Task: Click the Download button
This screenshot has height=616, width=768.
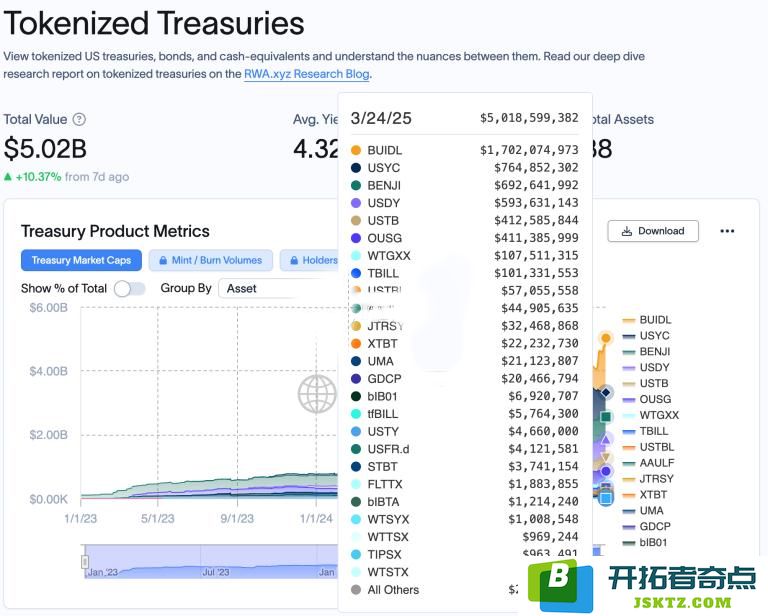Action: click(x=653, y=231)
